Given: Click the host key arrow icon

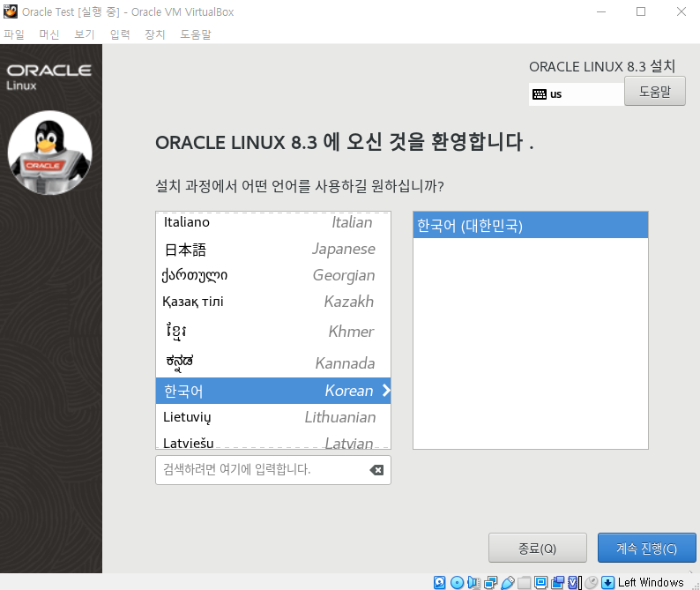Looking at the screenshot, I should pos(607,582).
